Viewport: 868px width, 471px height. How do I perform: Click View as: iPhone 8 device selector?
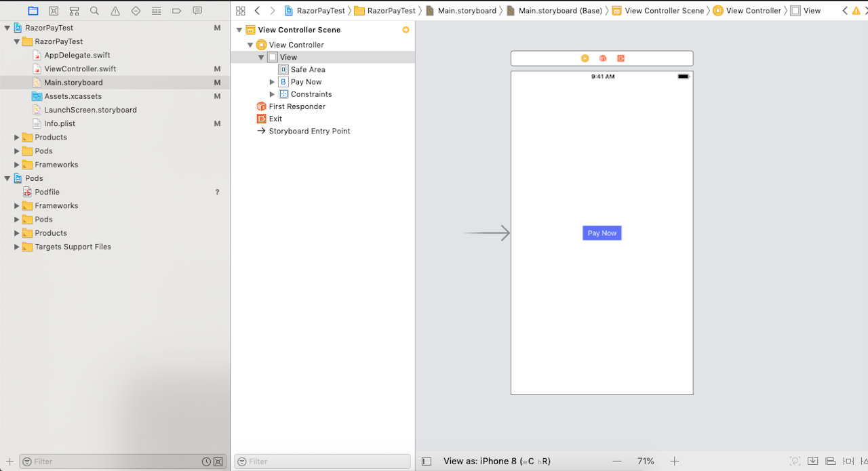[496, 462]
